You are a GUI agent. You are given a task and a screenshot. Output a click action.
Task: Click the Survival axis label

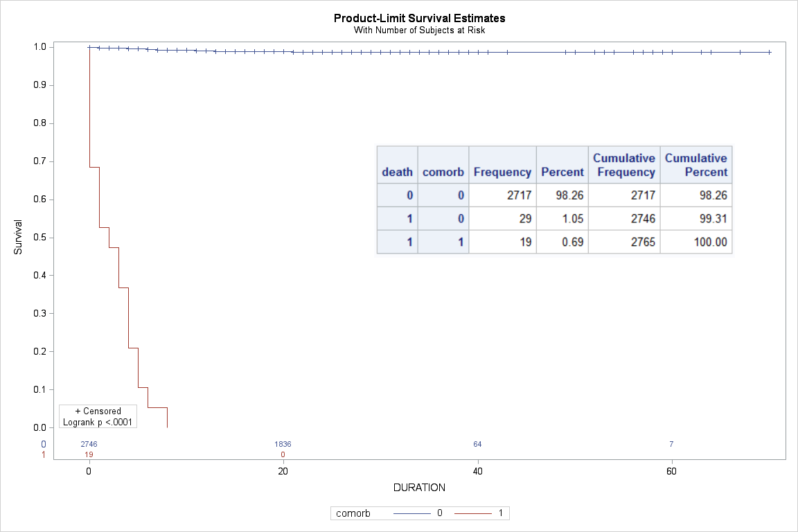point(18,237)
